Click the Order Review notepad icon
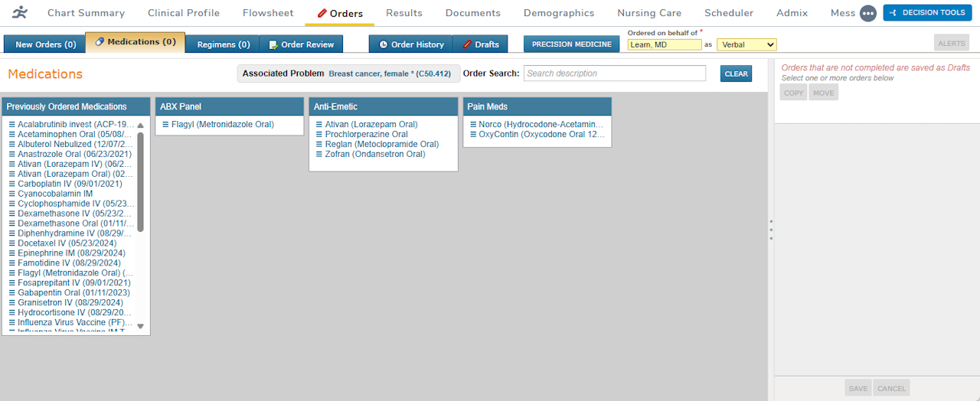Image resolution: width=980 pixels, height=401 pixels. 273,44
